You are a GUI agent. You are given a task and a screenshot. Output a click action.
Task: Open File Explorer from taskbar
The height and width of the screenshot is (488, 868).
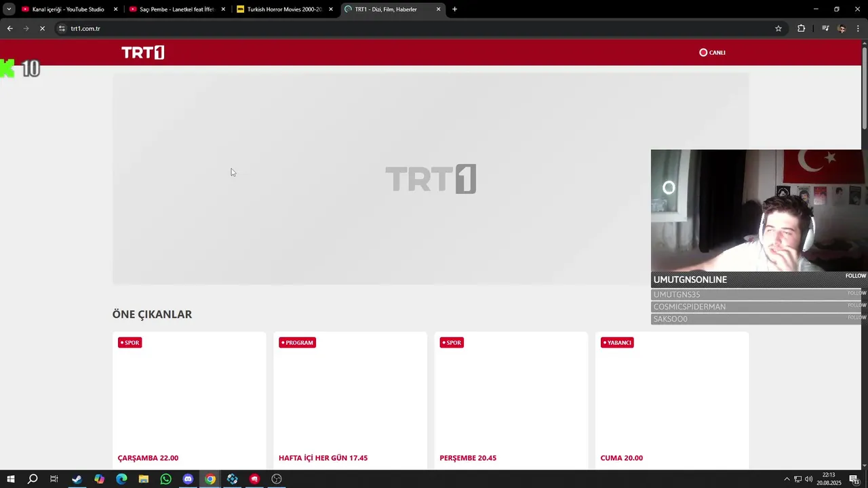144,479
